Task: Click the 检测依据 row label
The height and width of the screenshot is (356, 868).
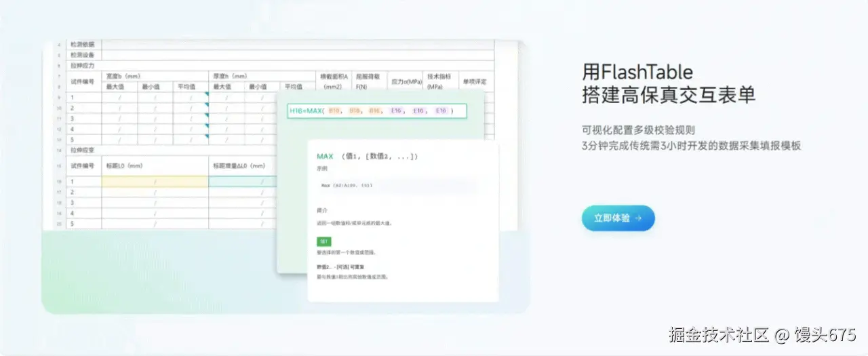Action: point(83,45)
